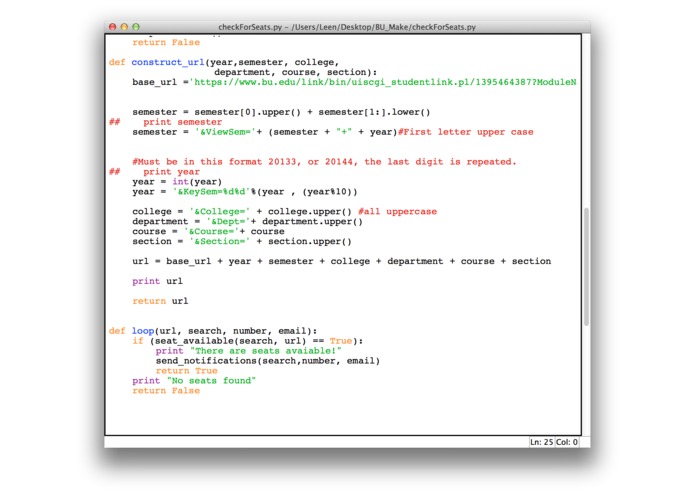Viewport: 695px width, 494px height.
Task: Click the Ln: 25 status indicator
Action: click(x=542, y=442)
